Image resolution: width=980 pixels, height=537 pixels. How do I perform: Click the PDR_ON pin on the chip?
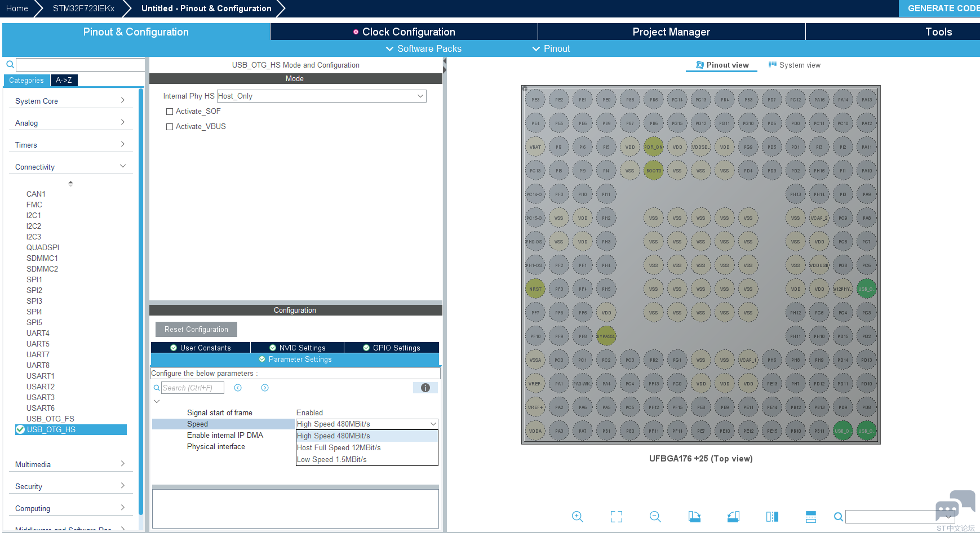tap(654, 147)
